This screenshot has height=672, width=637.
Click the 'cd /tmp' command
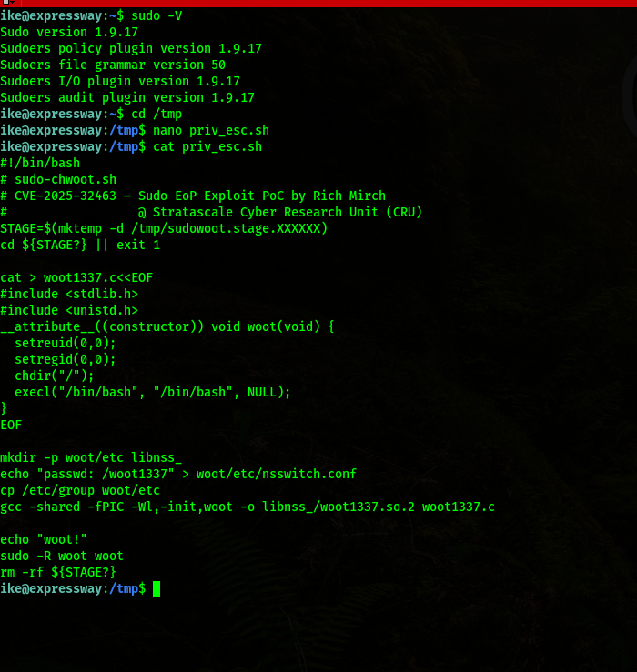point(157,114)
